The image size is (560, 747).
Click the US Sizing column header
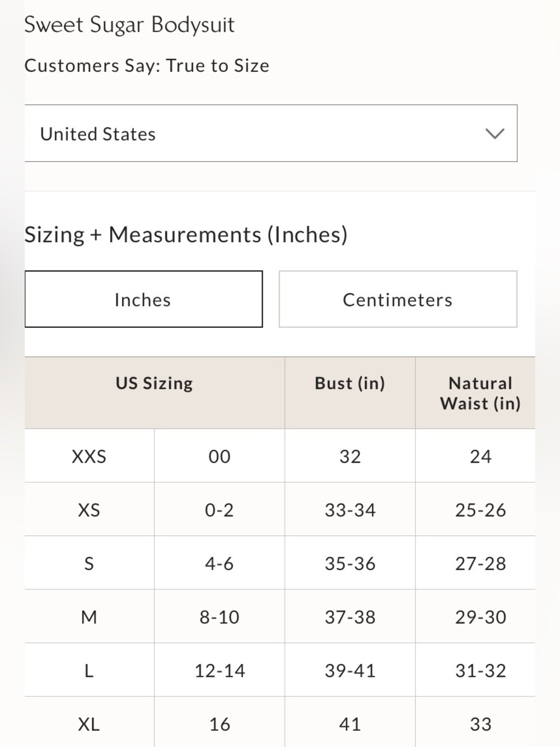[x=155, y=383]
